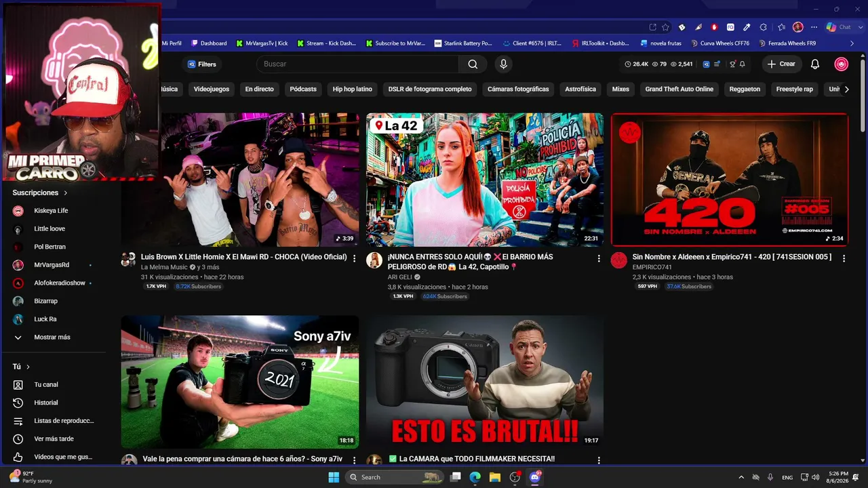868x488 pixels.
Task: Select the Reggaeton category chip
Action: pyautogui.click(x=745, y=89)
